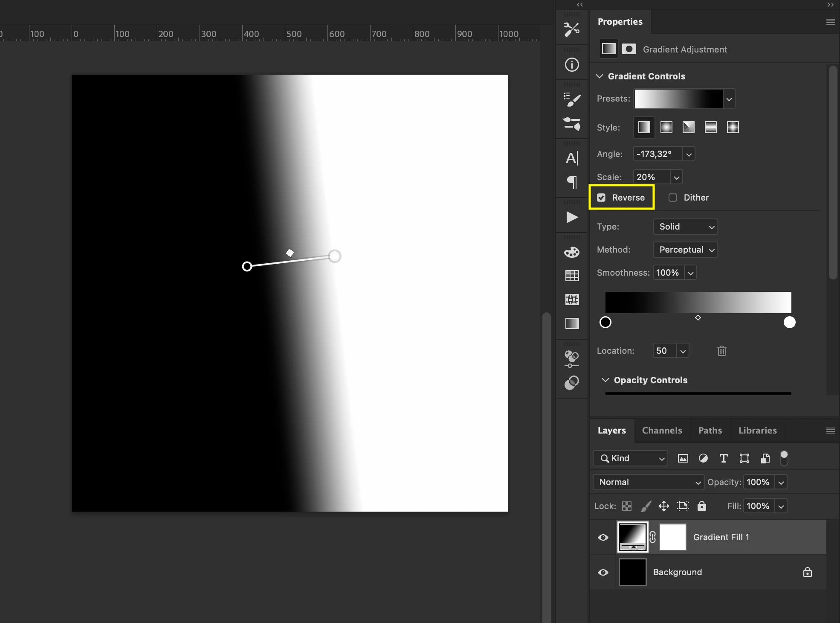Collapse the Gradient Controls section
The image size is (840, 623).
click(x=600, y=76)
